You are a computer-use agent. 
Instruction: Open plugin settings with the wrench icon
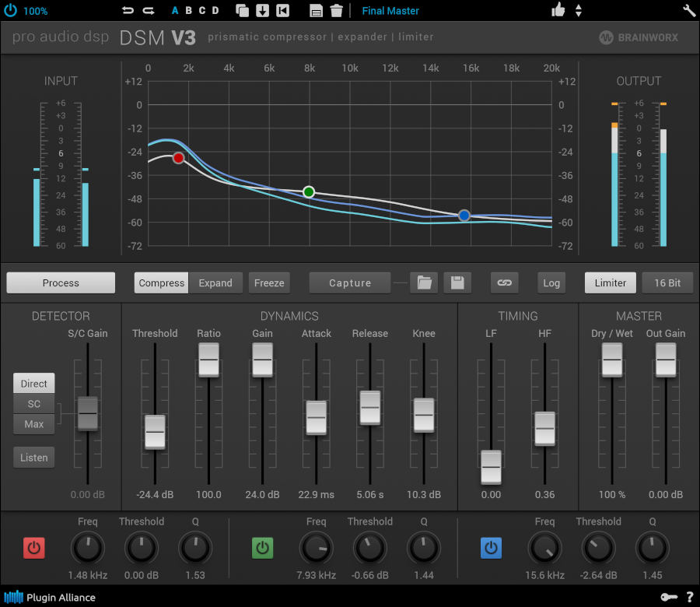pos(688,10)
